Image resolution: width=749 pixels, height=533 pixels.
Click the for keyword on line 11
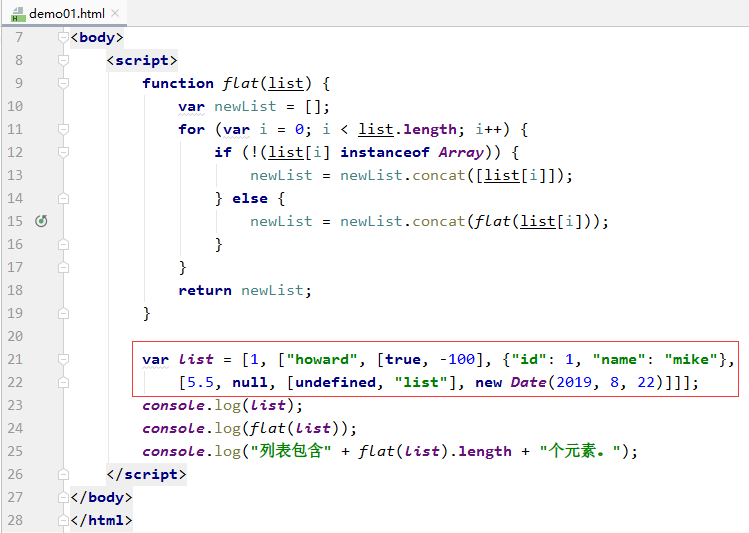coord(192,129)
